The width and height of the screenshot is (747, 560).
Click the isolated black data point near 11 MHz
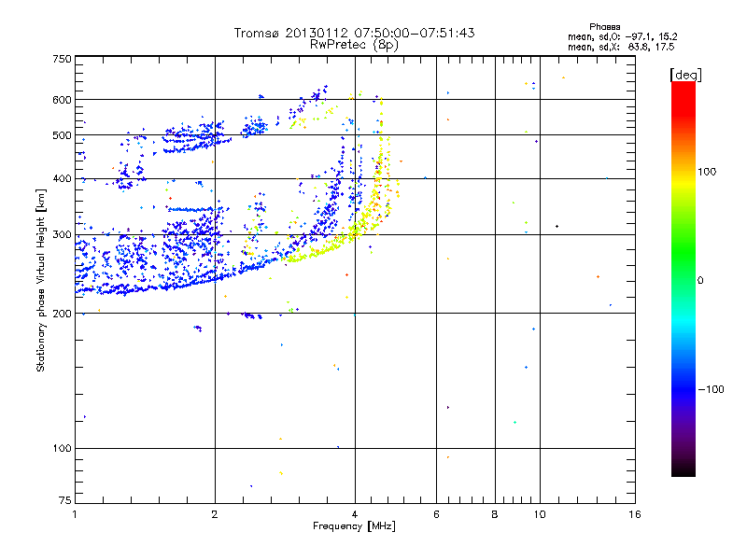557,226
